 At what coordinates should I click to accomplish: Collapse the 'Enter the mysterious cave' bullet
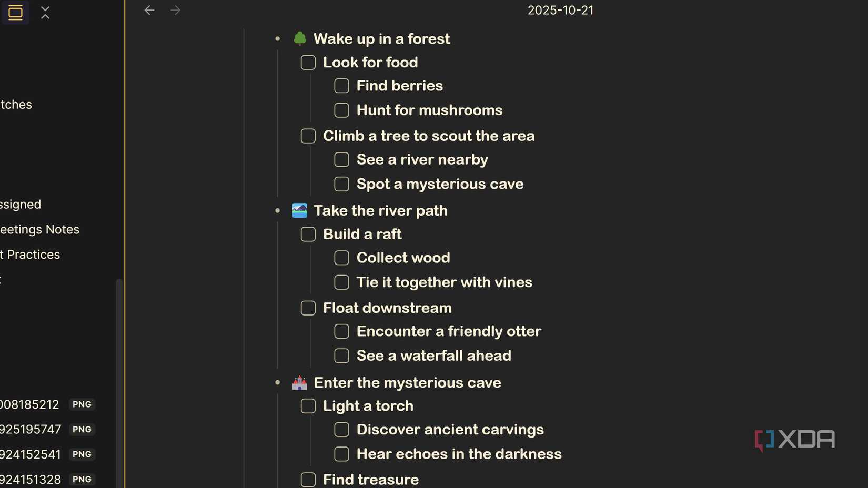pyautogui.click(x=277, y=382)
